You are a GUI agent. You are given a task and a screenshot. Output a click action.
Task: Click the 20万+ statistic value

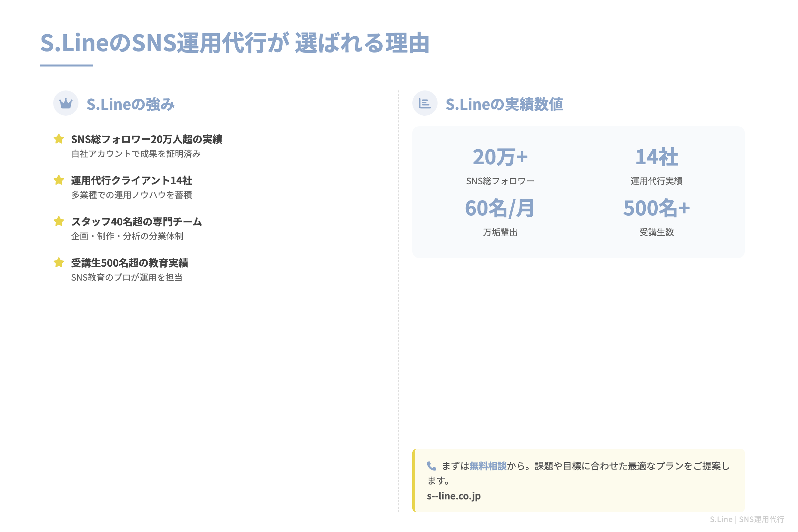click(x=500, y=157)
